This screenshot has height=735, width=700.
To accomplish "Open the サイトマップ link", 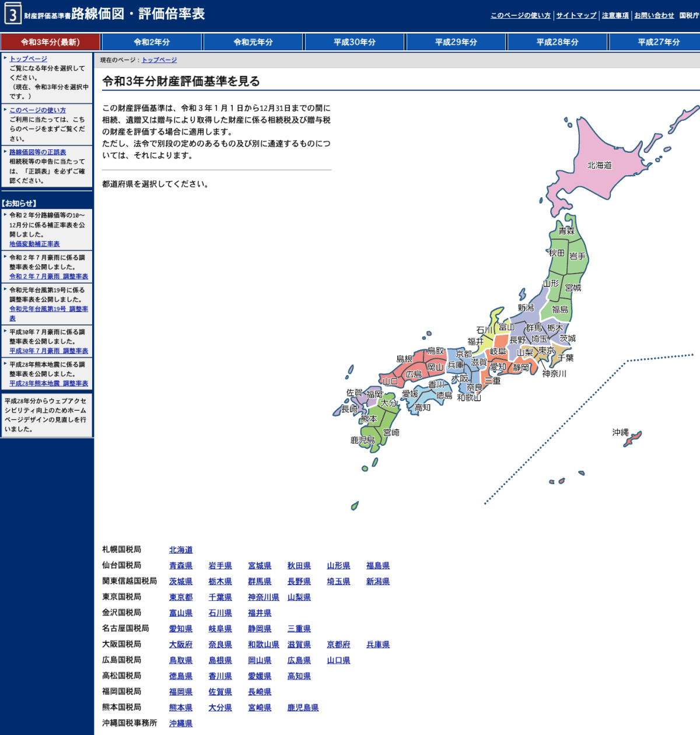I will [576, 16].
